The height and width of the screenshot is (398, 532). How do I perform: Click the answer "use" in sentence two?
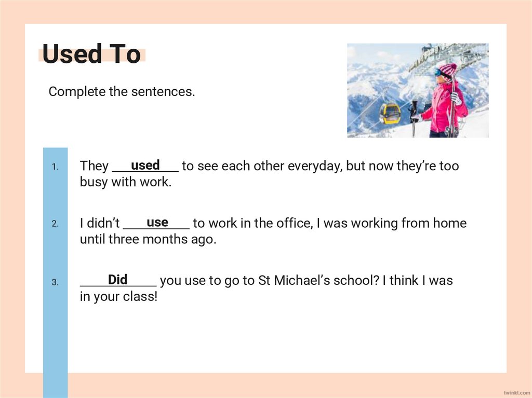tap(157, 223)
